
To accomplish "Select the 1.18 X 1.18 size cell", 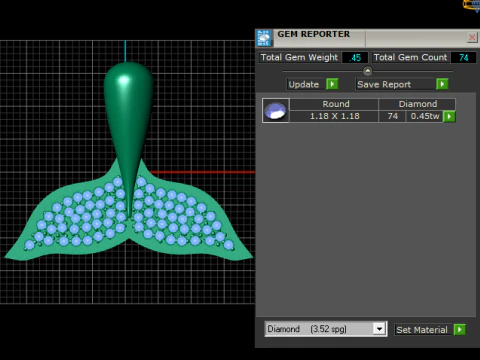I will pos(335,116).
